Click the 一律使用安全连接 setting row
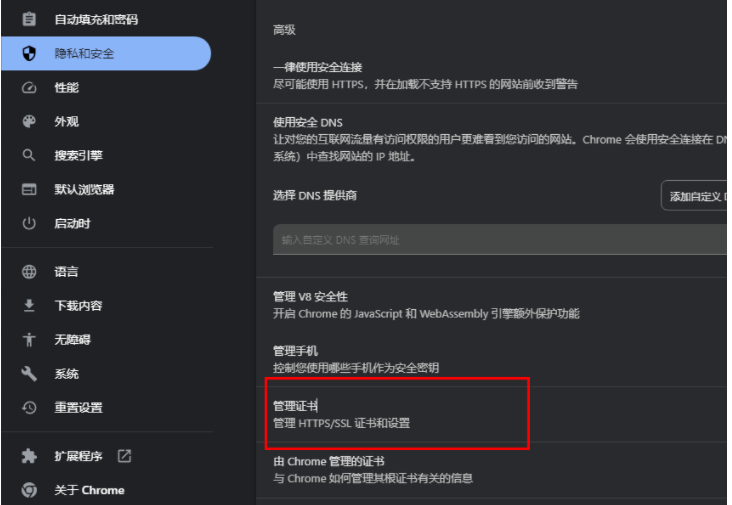Screen dimensions: 732x505 coord(492,76)
